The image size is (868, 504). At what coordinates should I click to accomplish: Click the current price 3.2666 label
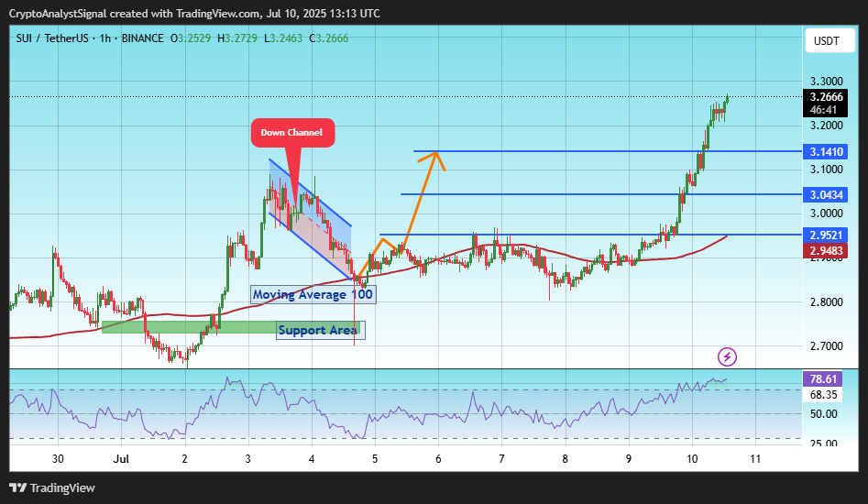(825, 97)
